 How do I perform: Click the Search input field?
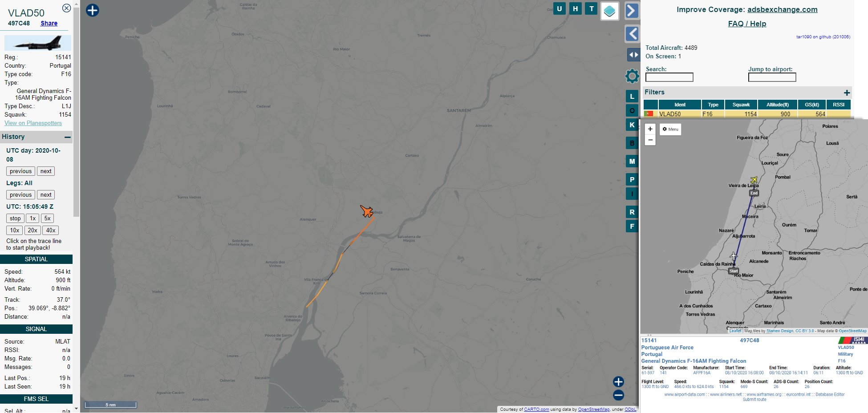pos(669,77)
